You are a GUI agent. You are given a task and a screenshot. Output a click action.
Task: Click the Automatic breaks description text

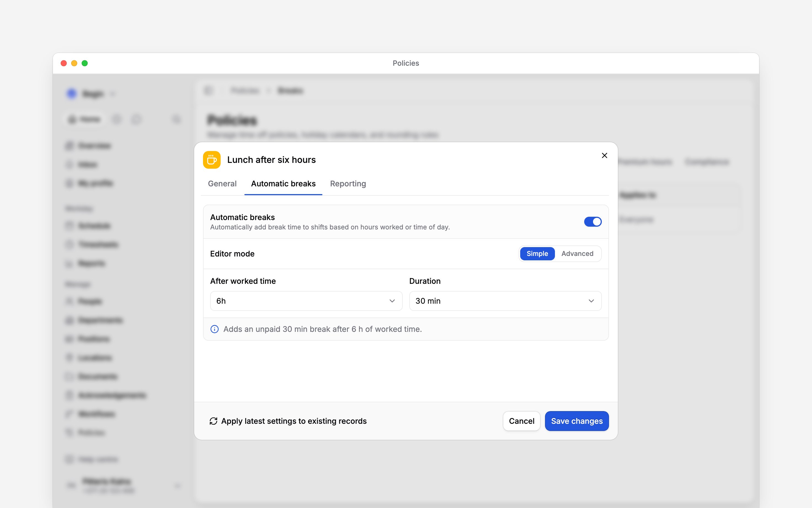[x=330, y=227]
